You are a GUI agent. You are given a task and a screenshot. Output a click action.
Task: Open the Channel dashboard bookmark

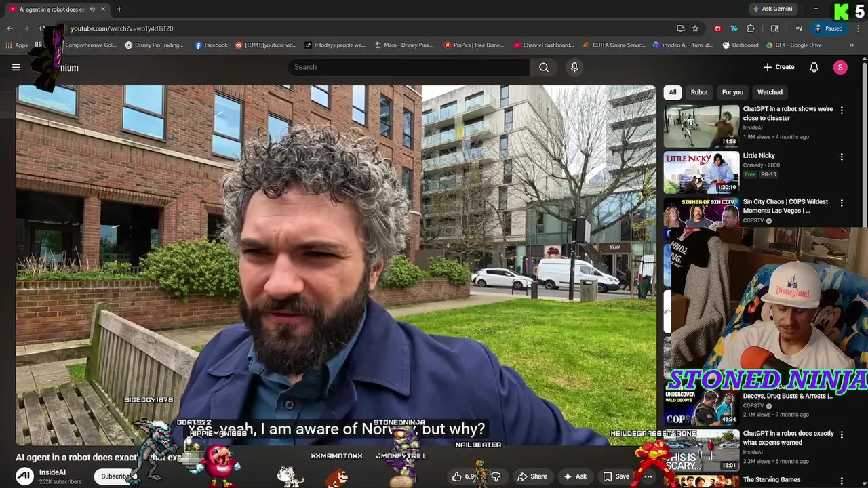click(544, 45)
